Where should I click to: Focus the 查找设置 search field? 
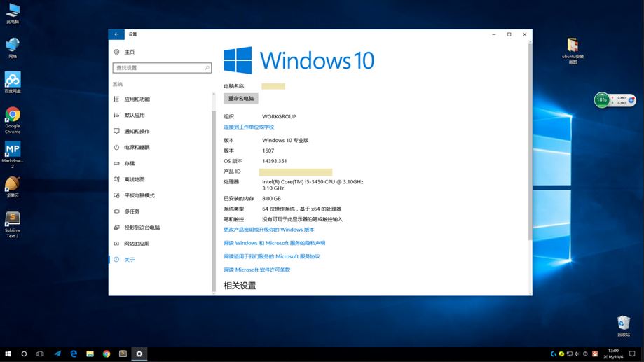[162, 68]
